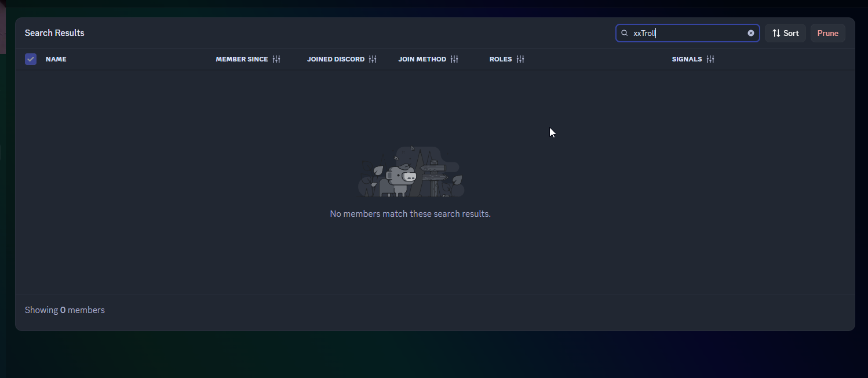This screenshot has height=378, width=868.
Task: Open the Signals filter options icon
Action: 710,59
